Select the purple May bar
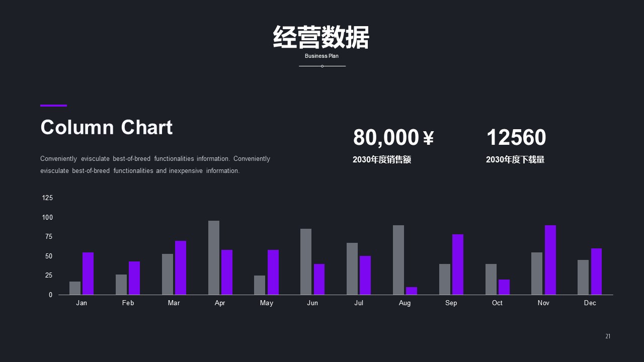Screen dimensions: 644x362 [273, 272]
